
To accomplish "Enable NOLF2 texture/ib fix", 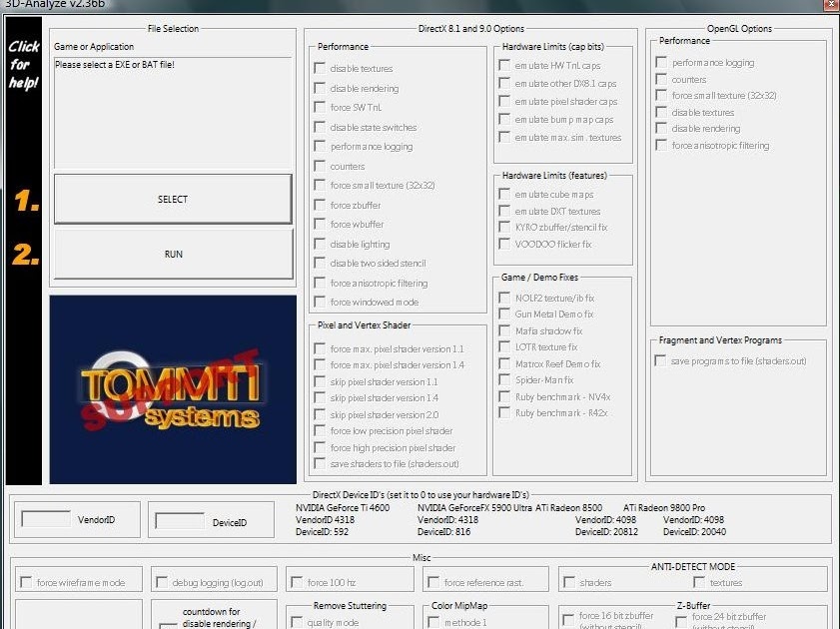I will tap(504, 298).
